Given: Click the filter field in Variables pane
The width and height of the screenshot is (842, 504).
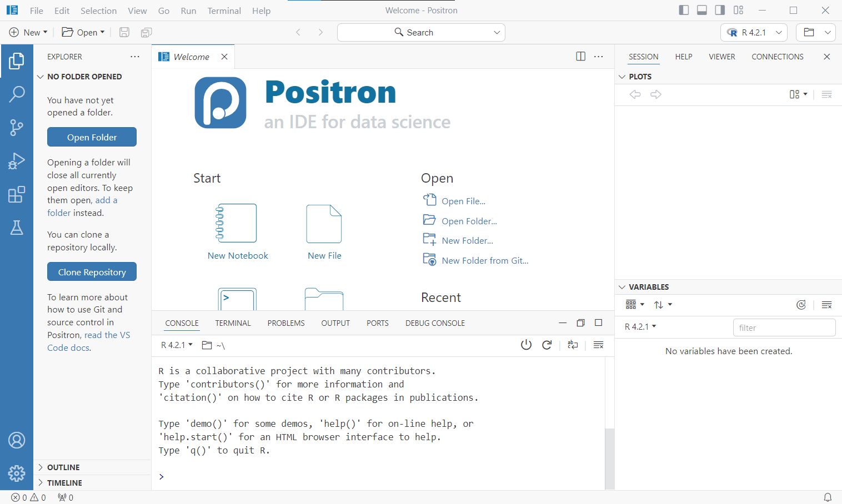Looking at the screenshot, I should (784, 327).
